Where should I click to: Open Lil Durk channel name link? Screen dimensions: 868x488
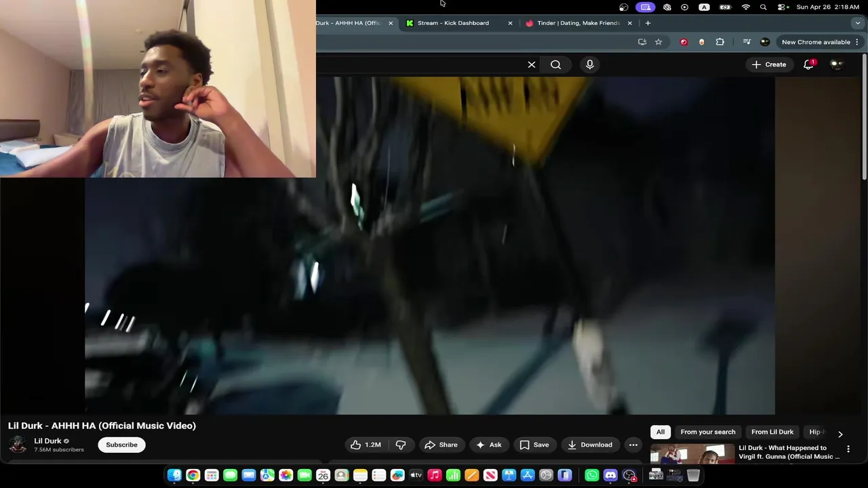pos(47,441)
